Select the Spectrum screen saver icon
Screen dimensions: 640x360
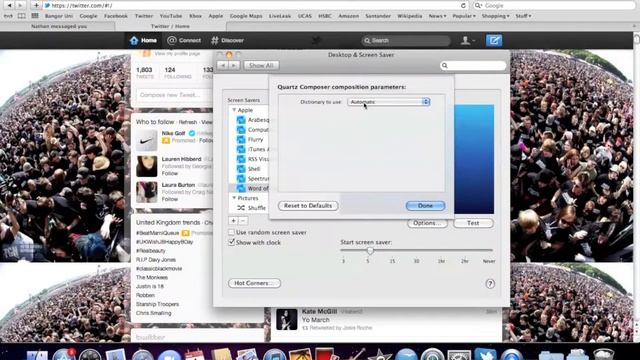241,179
